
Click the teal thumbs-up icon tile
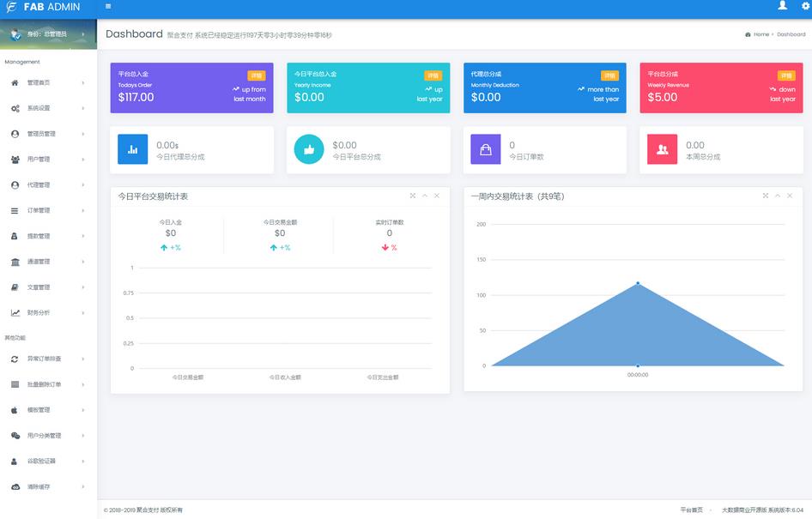coord(309,149)
